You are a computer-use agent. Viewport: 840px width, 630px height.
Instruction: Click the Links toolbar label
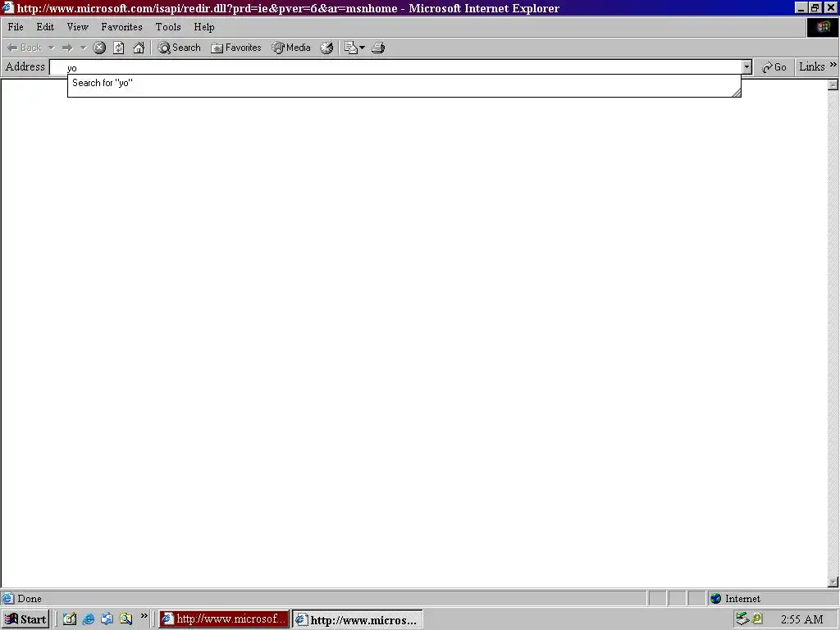(x=811, y=67)
